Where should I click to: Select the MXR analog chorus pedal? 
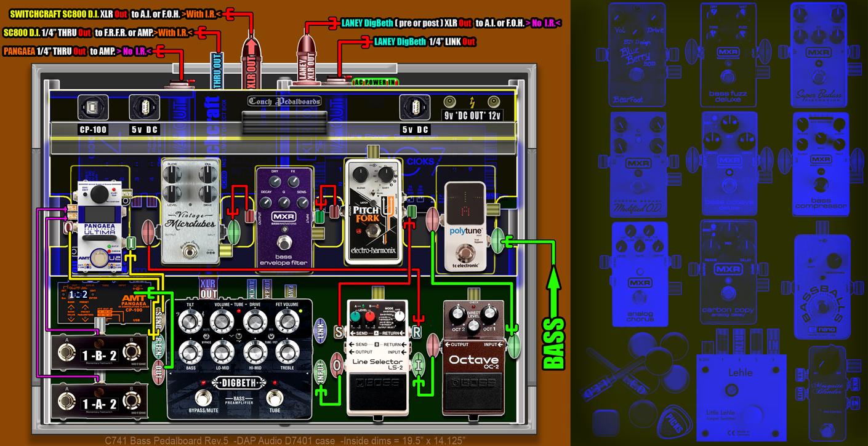(x=639, y=274)
